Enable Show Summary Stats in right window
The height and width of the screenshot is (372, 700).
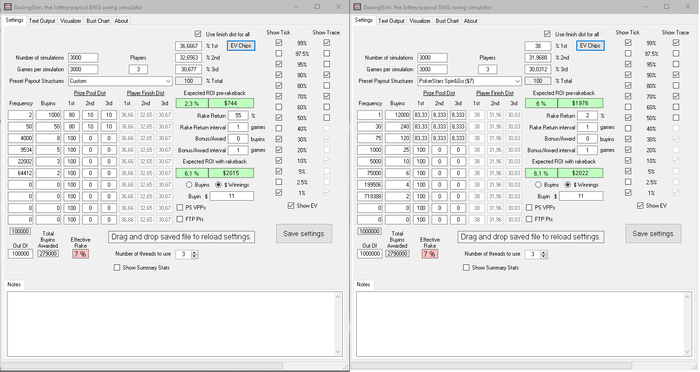[x=466, y=268]
